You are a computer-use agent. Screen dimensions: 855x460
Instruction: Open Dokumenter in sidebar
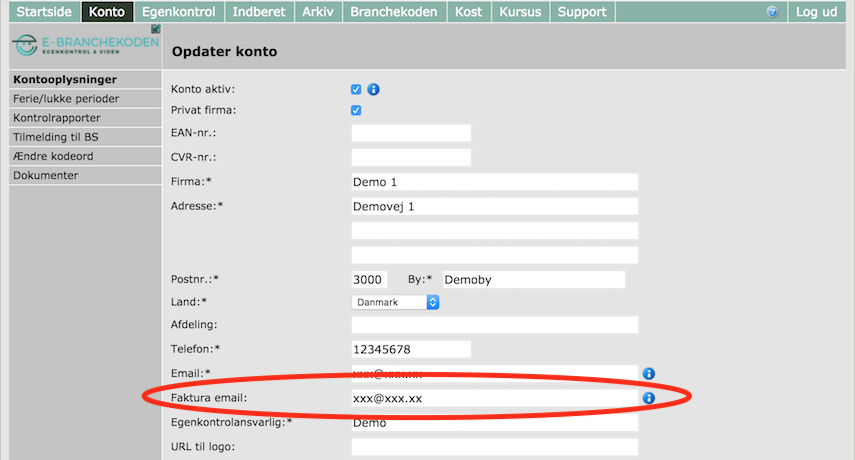[x=86, y=175]
